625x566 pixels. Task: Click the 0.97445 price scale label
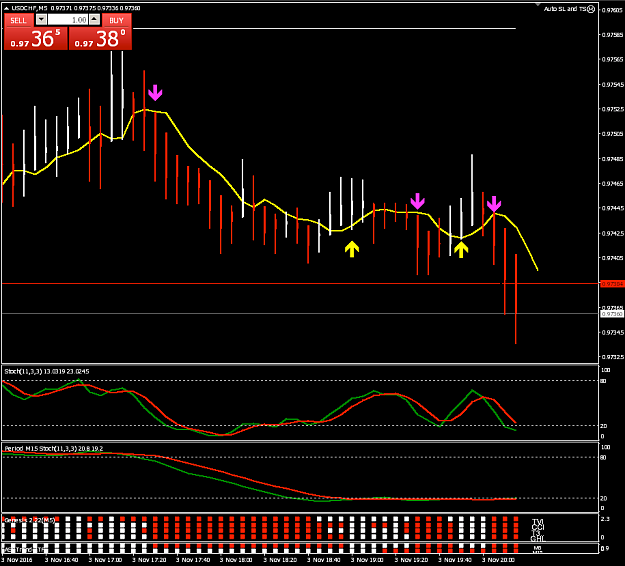click(x=613, y=208)
